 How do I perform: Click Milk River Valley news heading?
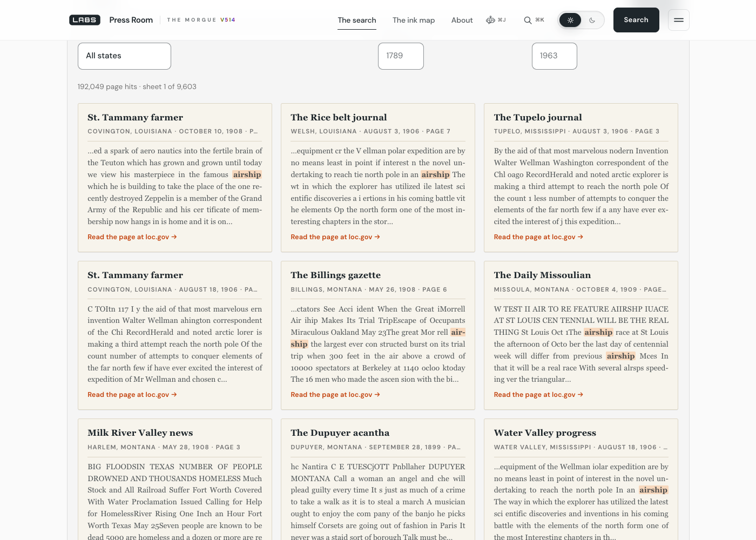point(140,433)
